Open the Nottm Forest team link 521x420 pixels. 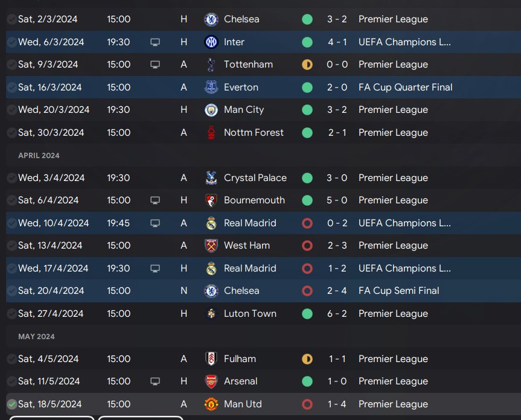pyautogui.click(x=254, y=133)
